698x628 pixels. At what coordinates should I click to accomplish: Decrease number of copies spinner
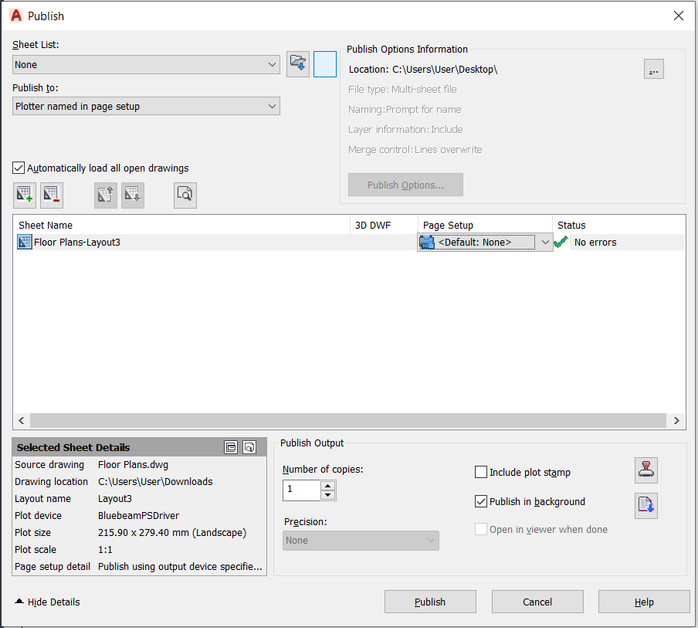pyautogui.click(x=328, y=495)
